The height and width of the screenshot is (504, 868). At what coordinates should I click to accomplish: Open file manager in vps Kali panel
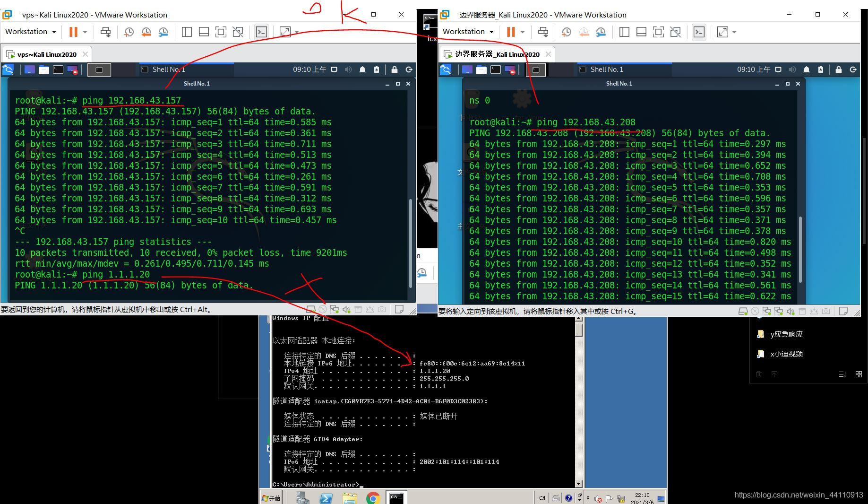point(44,70)
